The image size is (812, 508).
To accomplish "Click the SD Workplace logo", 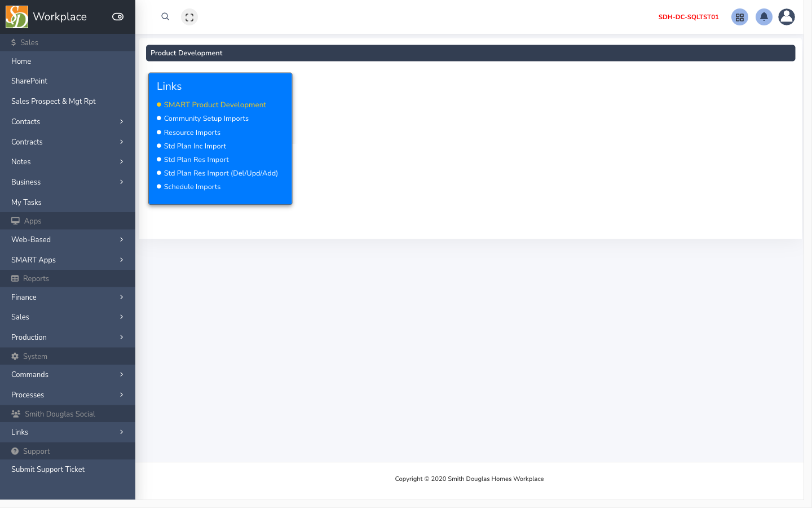I will (17, 17).
